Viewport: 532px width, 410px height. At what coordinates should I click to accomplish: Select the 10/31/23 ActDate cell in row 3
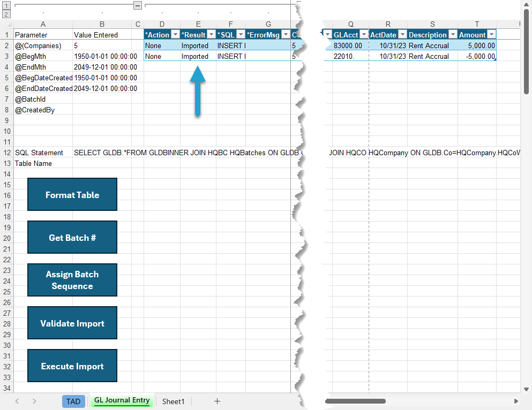coord(388,56)
